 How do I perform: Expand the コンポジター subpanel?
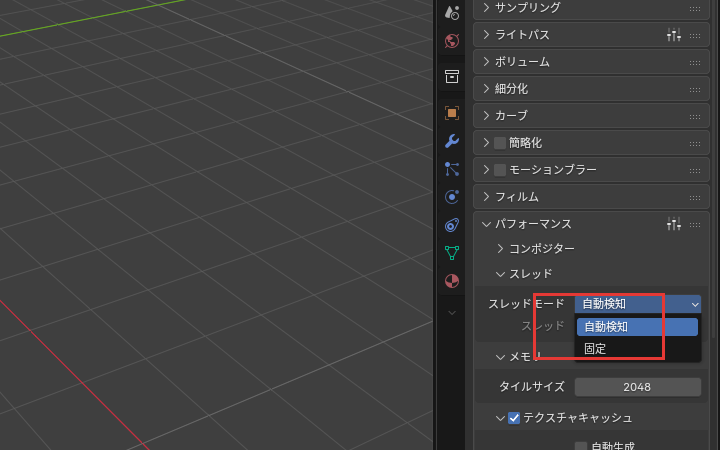tap(501, 248)
